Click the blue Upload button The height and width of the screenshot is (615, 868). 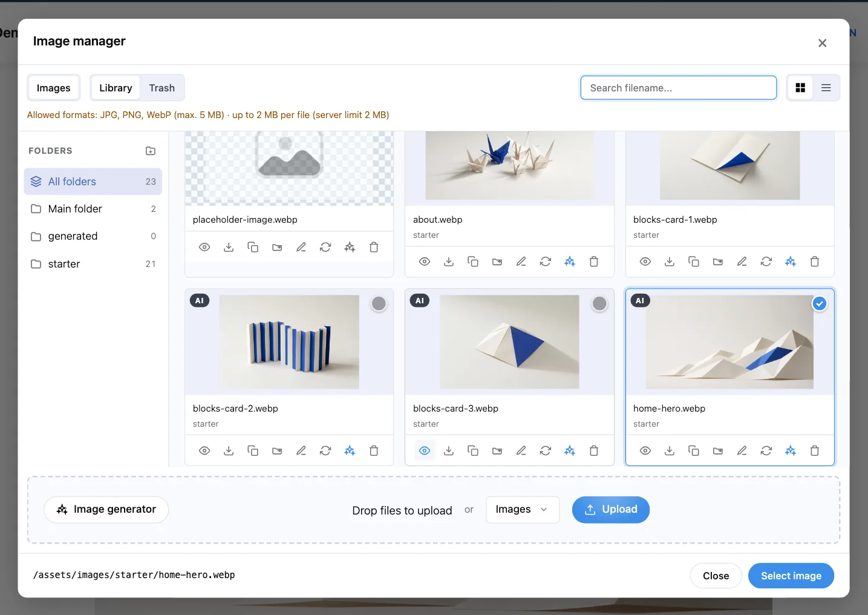click(x=611, y=510)
